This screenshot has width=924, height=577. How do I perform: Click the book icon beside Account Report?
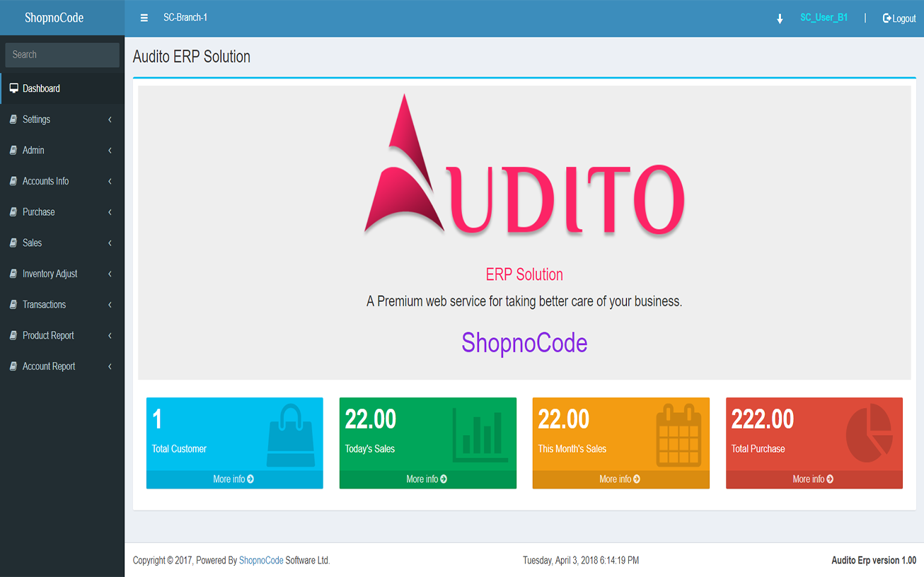tap(13, 366)
